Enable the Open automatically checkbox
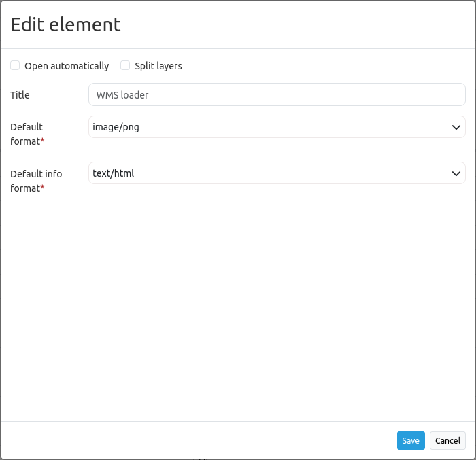 coord(15,66)
